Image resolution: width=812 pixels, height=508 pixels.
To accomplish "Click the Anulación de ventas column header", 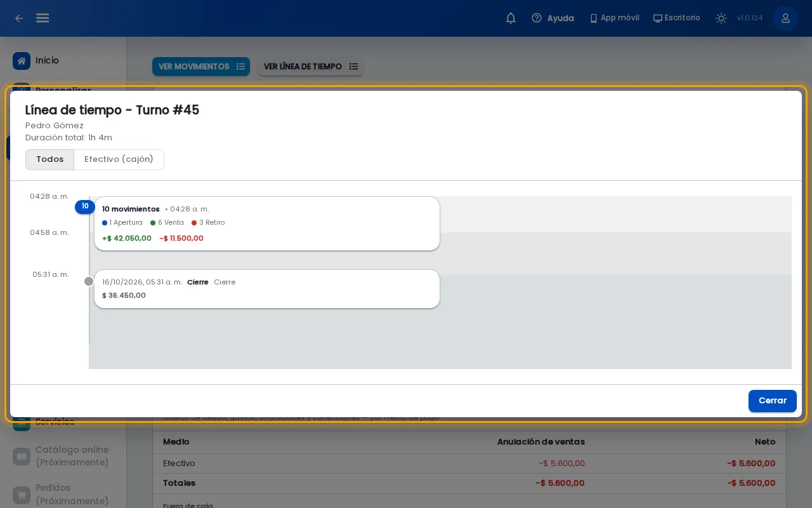I will (541, 442).
